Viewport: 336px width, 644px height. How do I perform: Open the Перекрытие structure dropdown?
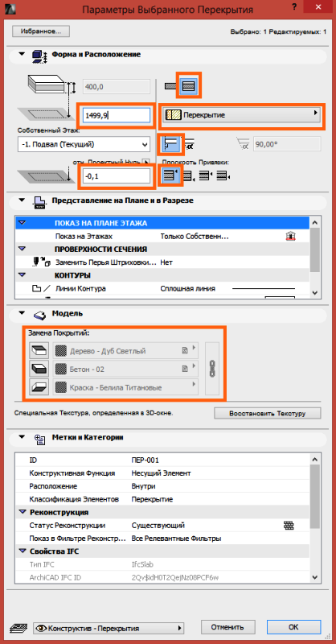tap(242, 115)
